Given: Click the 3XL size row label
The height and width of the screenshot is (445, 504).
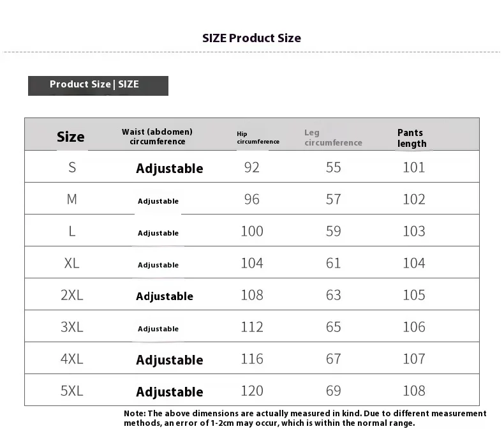Looking at the screenshot, I should coord(72,327).
